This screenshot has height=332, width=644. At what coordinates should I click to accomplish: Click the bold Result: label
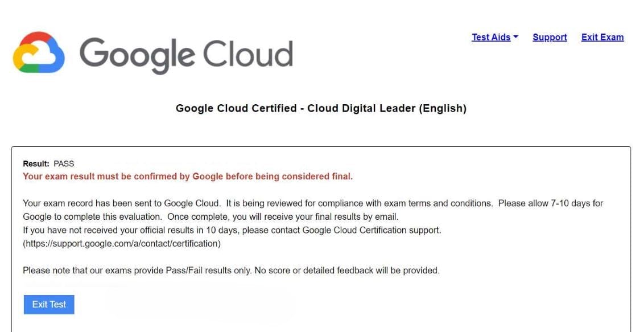36,163
